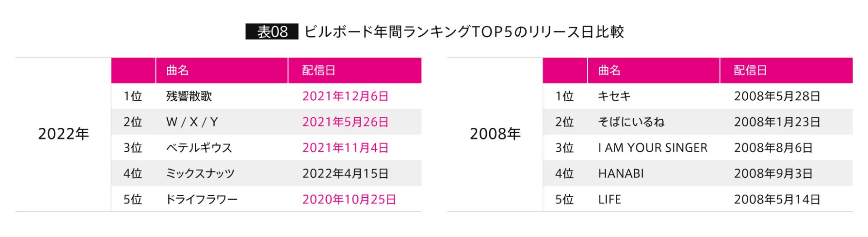868x237 pixels.
Task: Select the song W / X / Y
Action: tap(192, 122)
